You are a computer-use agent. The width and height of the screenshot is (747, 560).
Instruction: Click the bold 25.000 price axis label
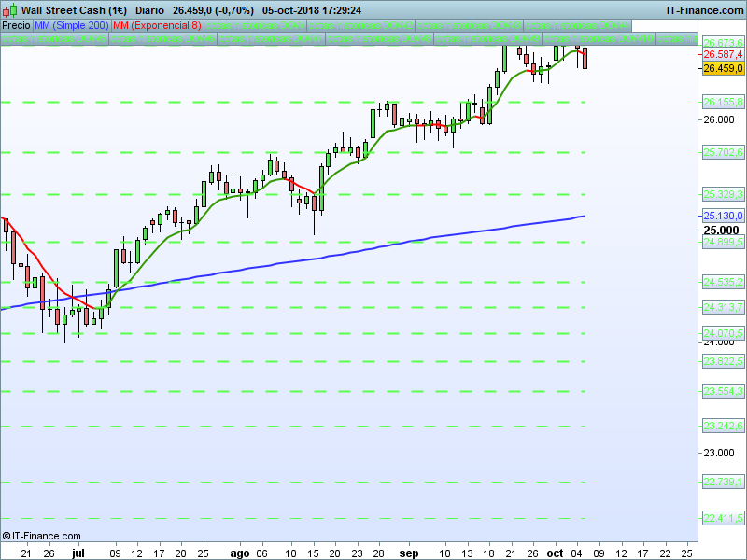pyautogui.click(x=721, y=231)
